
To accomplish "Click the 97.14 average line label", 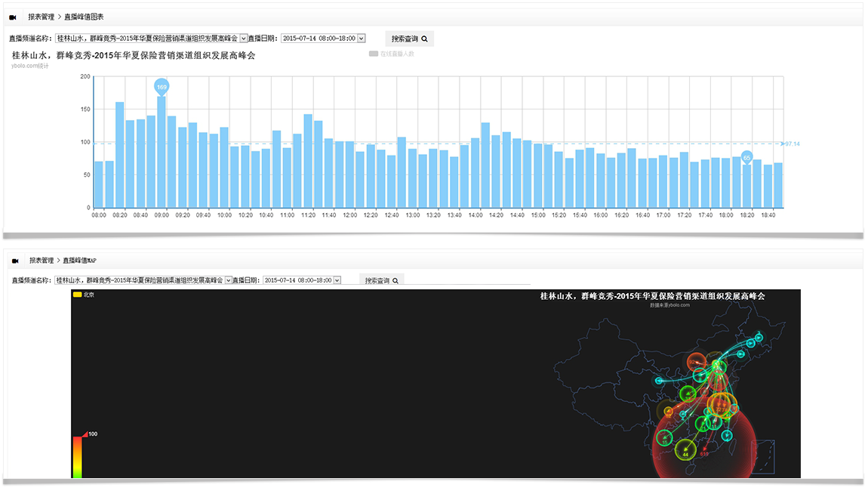I will point(793,144).
